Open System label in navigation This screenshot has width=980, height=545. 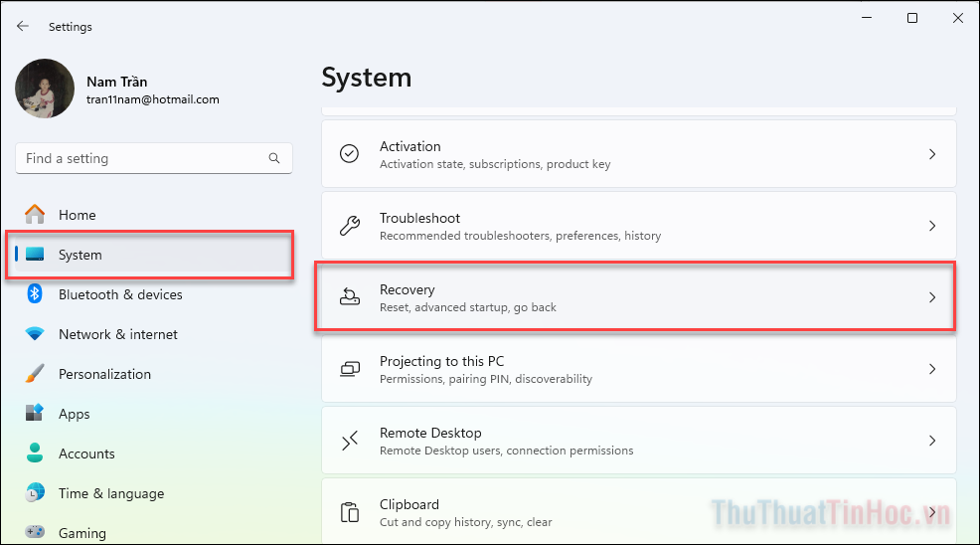click(x=80, y=255)
